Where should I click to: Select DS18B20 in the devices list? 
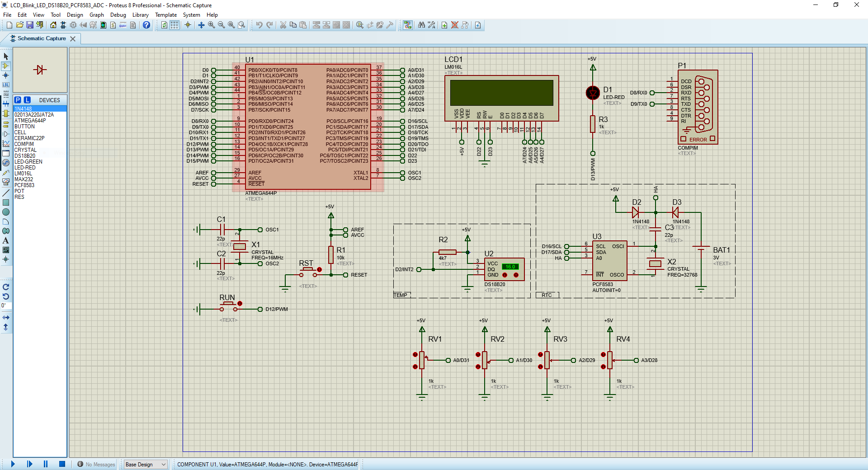(40, 156)
